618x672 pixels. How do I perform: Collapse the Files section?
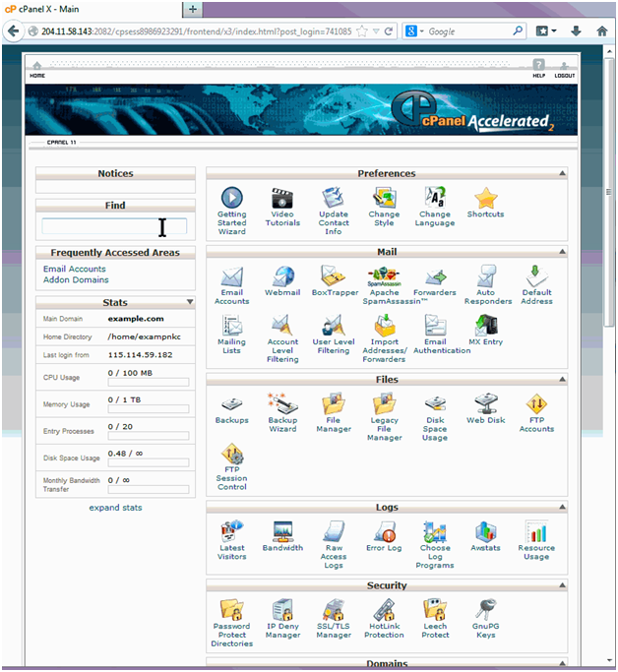[x=562, y=379]
